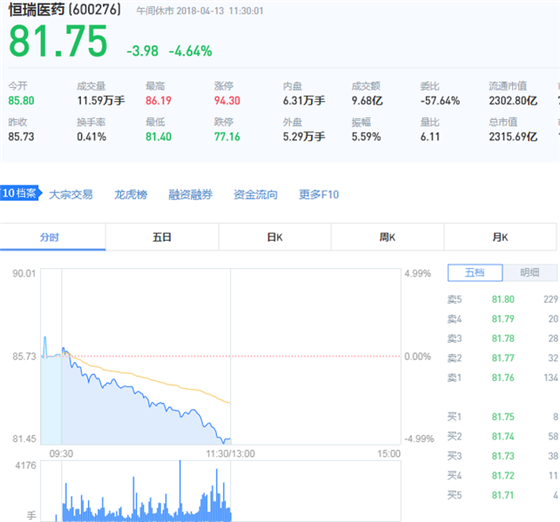
Task: Click the 90.01 price axis label
Action: (24, 273)
